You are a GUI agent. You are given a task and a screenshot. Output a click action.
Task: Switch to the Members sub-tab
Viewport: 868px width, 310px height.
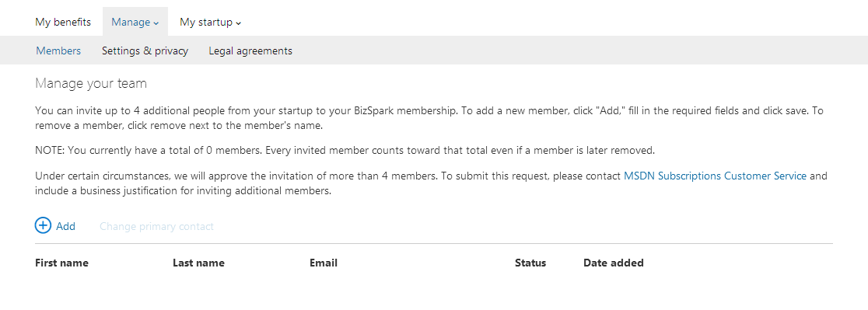(58, 51)
